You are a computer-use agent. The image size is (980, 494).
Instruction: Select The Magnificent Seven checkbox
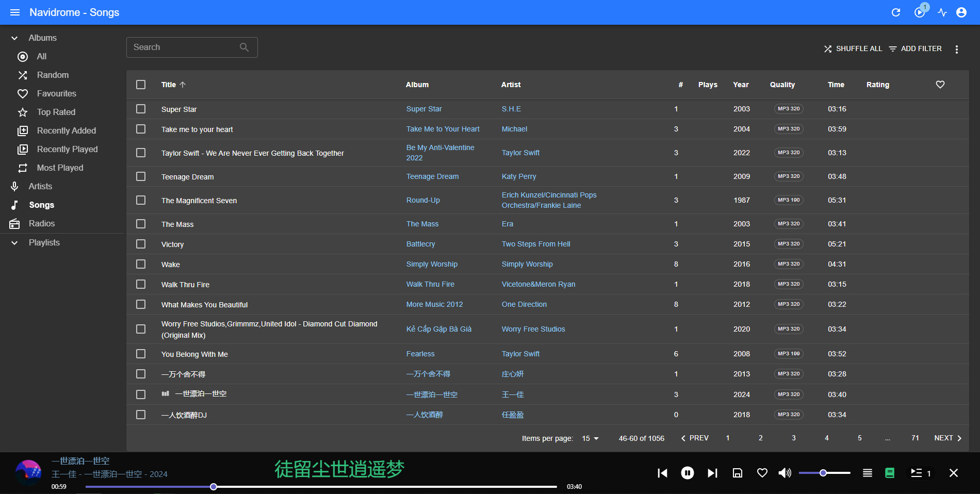point(141,200)
